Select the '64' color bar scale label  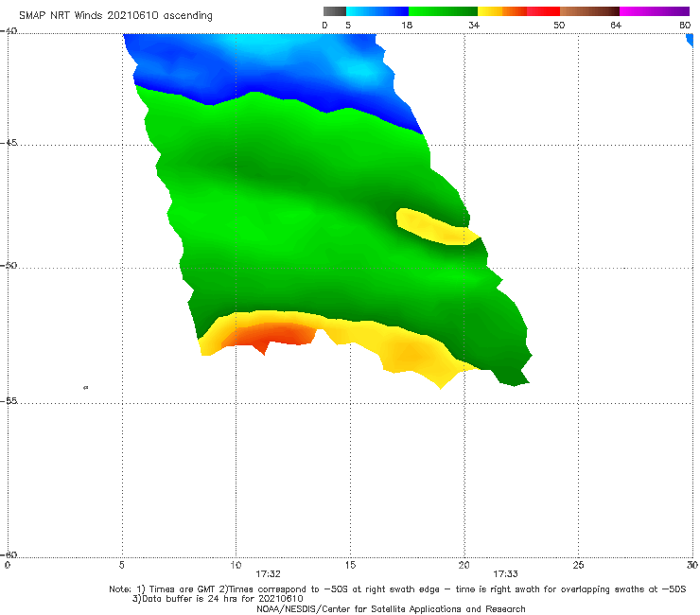[x=616, y=25]
